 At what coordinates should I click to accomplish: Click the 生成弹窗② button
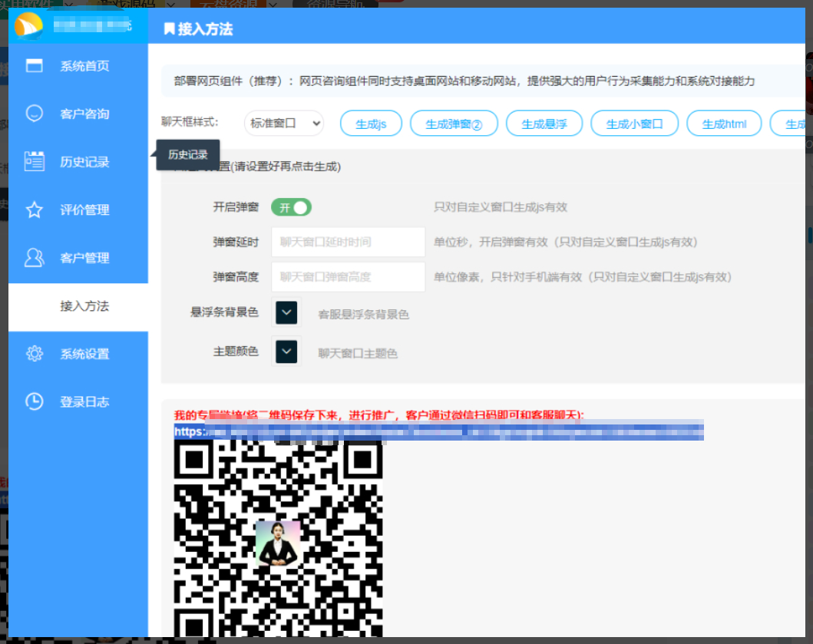click(454, 124)
